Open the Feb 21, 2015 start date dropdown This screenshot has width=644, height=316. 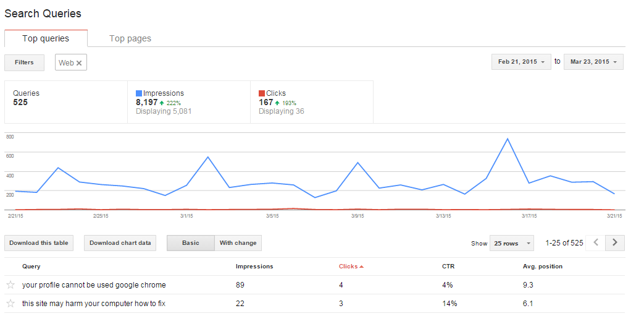point(521,62)
